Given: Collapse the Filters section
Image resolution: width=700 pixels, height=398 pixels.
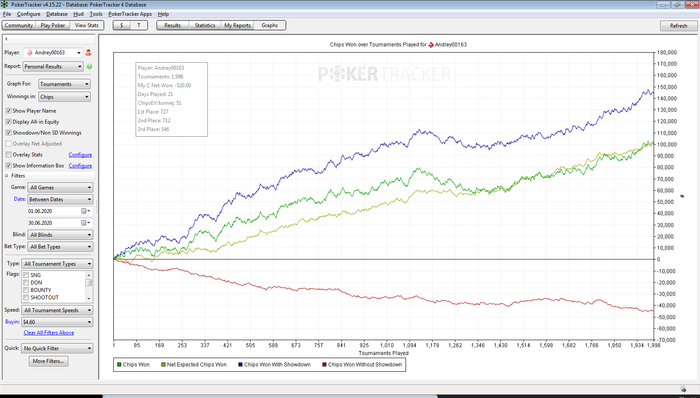Looking at the screenshot, I should click(x=7, y=176).
